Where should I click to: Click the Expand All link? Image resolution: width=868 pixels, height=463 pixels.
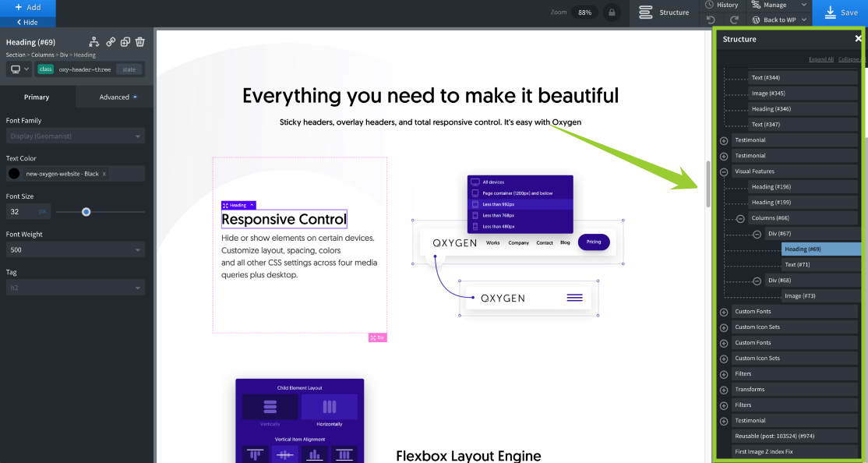pos(821,59)
